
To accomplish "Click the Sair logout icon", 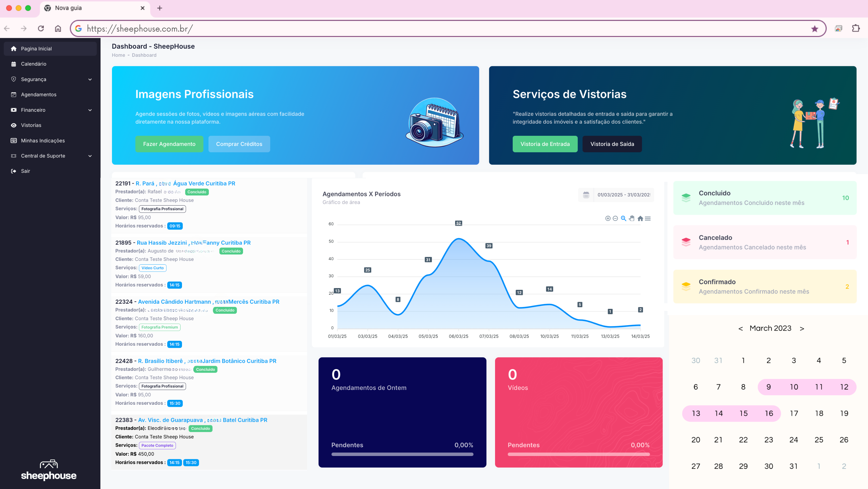I will point(14,171).
